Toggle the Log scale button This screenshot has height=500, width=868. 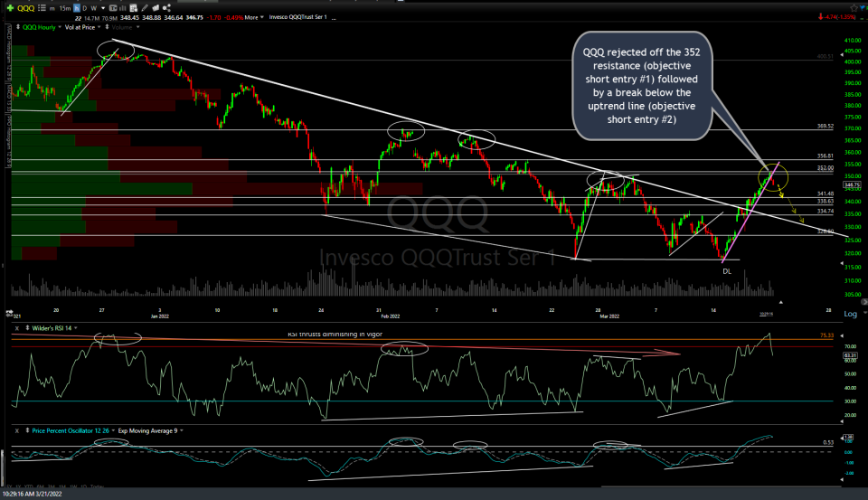[850, 314]
